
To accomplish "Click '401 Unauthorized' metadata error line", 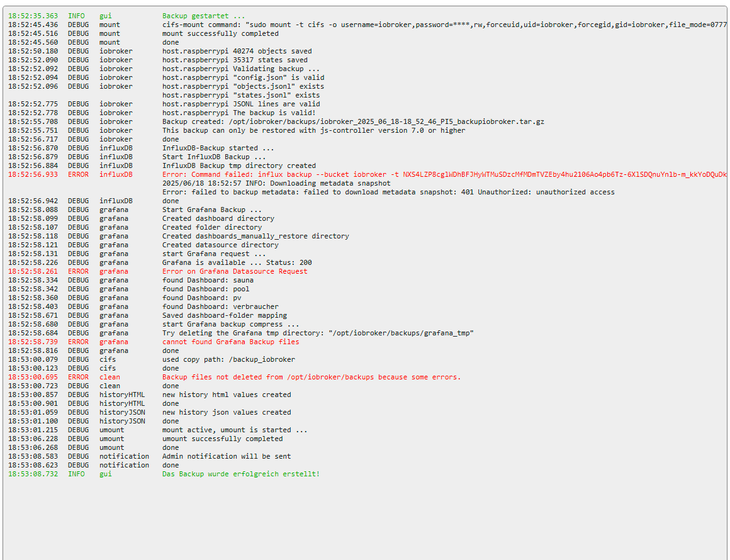I will 388,193.
